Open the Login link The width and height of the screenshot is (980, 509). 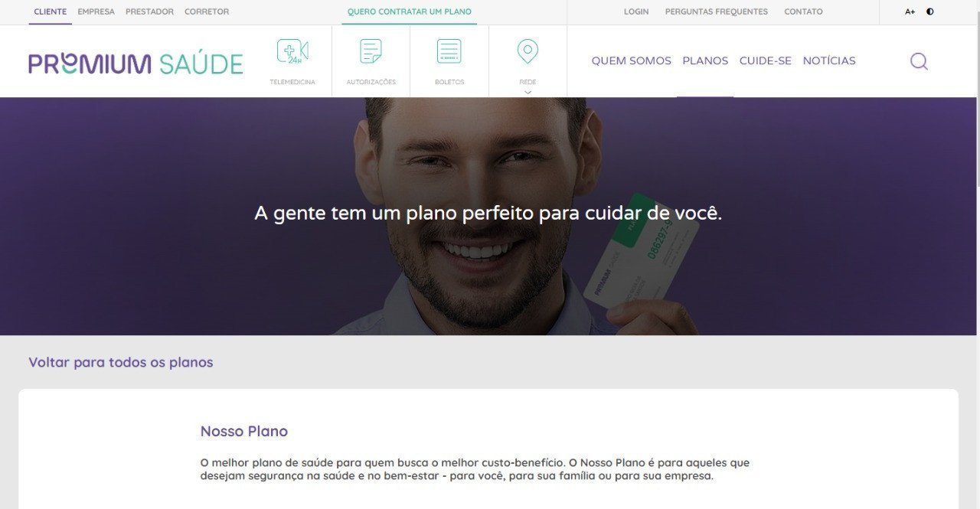(x=636, y=11)
